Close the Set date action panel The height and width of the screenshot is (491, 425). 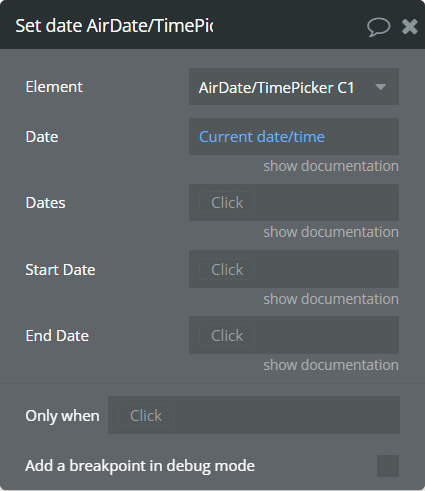[x=410, y=26]
